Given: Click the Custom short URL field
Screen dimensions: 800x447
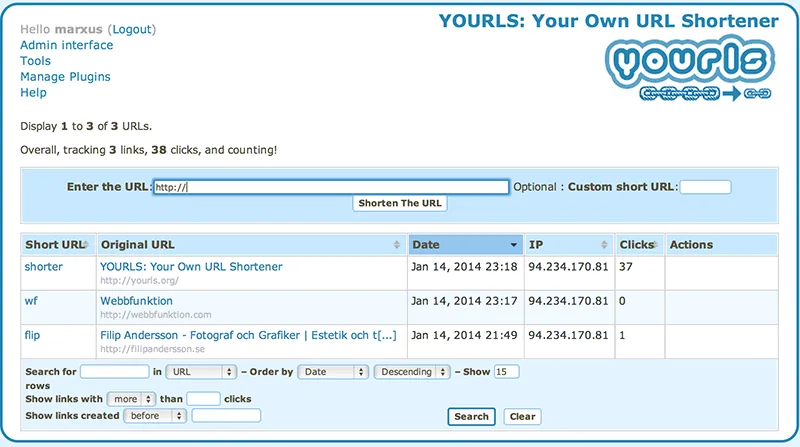Looking at the screenshot, I should [x=706, y=187].
